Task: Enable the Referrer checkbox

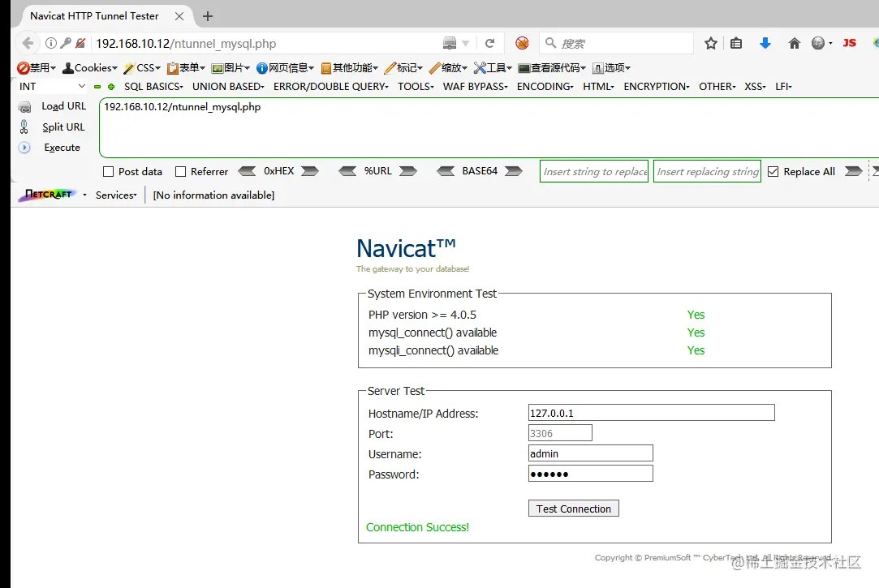Action: point(180,172)
